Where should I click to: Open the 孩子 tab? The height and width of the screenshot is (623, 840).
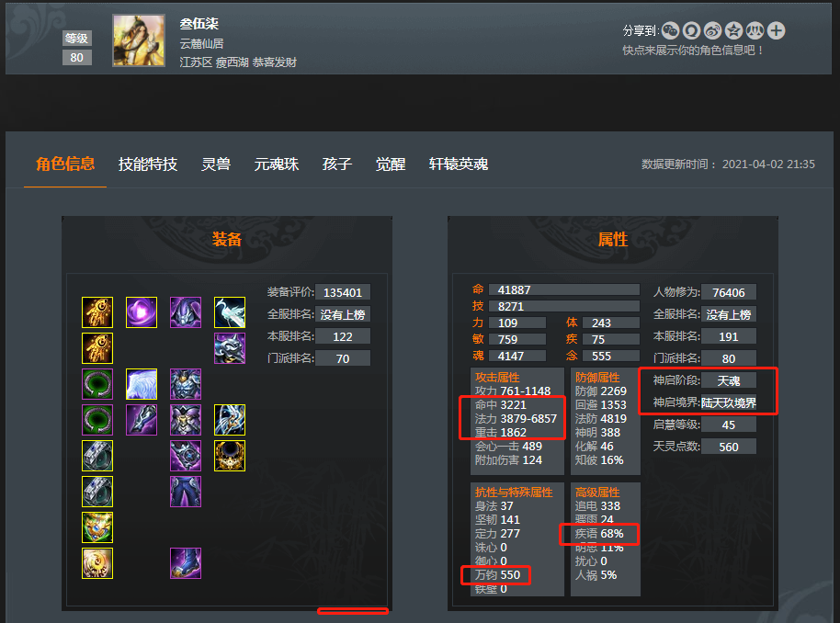(x=337, y=164)
